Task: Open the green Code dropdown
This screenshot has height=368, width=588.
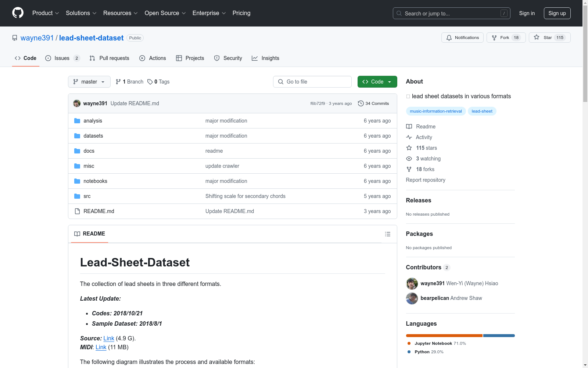Action: [377, 82]
